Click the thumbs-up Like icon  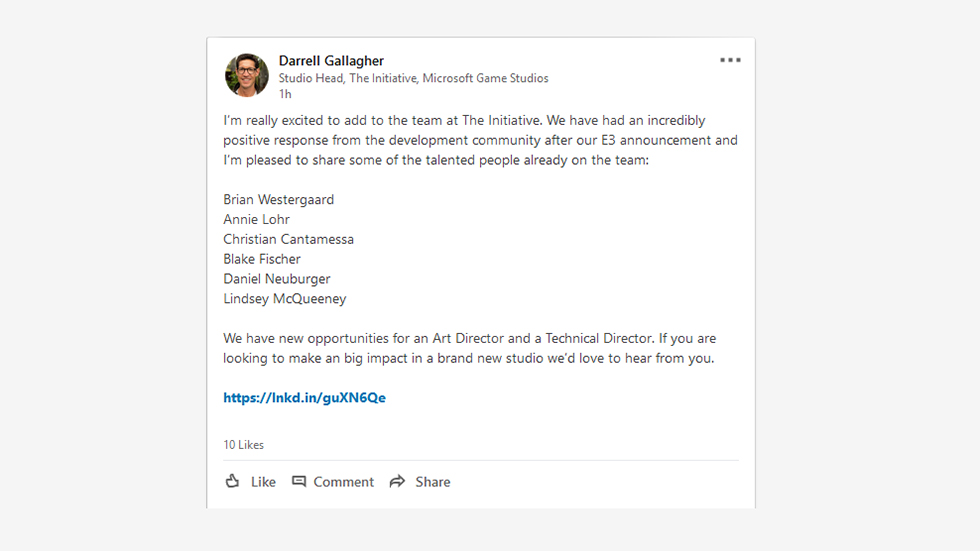pyautogui.click(x=232, y=481)
